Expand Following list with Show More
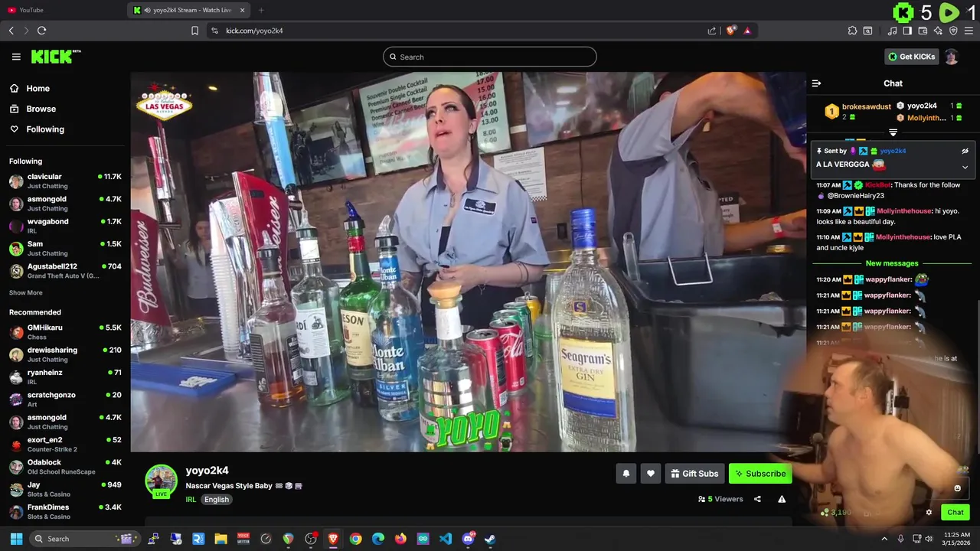980x551 pixels. point(26,293)
